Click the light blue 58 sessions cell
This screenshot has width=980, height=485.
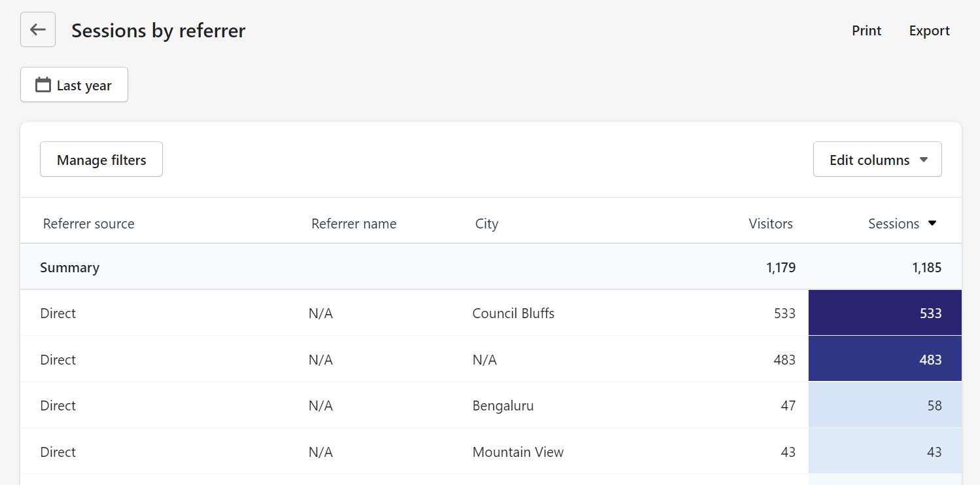pyautogui.click(x=885, y=405)
